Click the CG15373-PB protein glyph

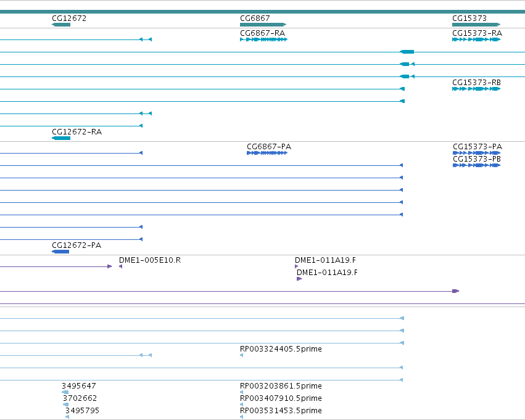(x=476, y=165)
